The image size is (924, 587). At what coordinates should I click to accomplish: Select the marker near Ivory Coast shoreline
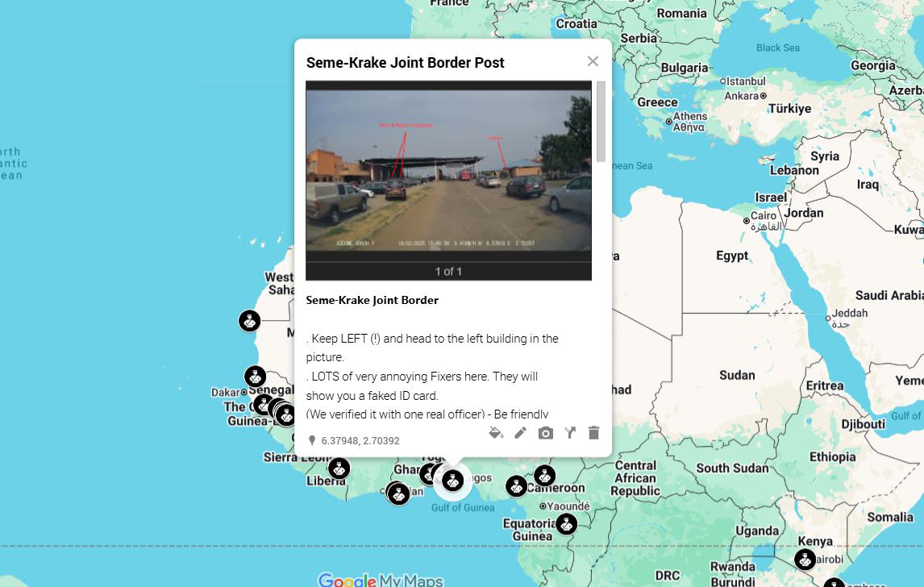398,494
